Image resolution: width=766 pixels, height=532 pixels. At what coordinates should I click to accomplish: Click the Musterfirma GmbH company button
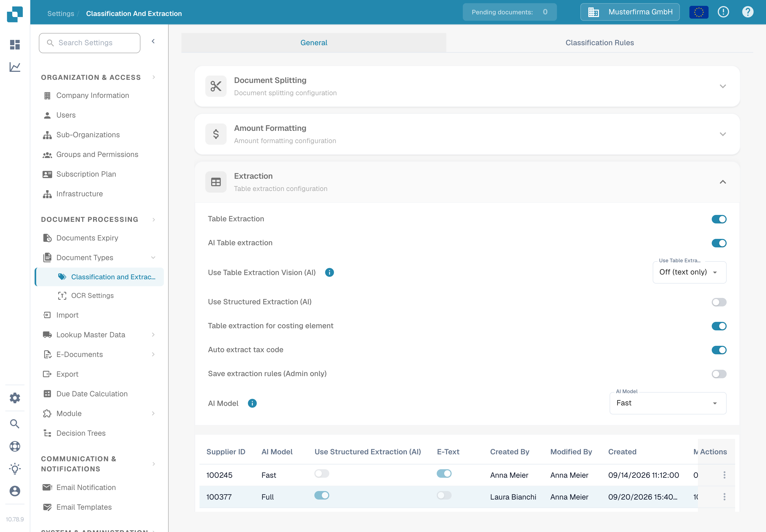pos(630,12)
